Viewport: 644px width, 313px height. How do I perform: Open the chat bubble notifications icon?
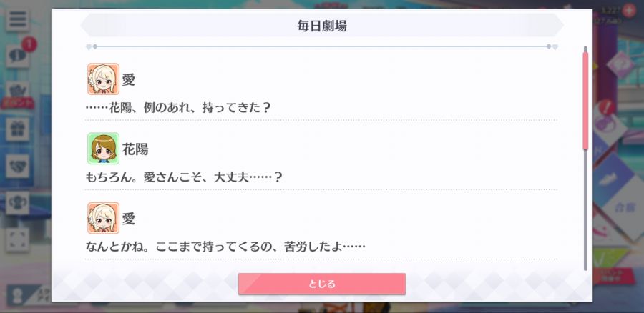click(17, 56)
